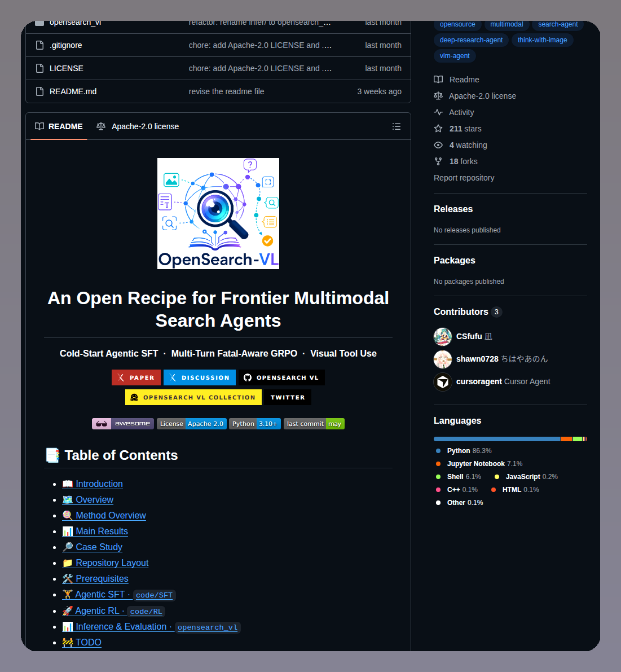
Task: Click the Python segment of language bar
Action: (497, 439)
